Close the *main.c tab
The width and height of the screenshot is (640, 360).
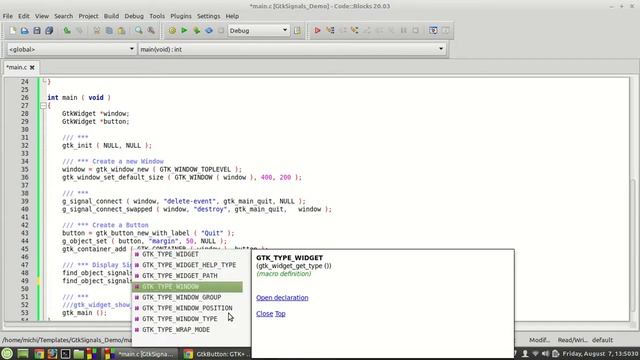tap(32, 67)
